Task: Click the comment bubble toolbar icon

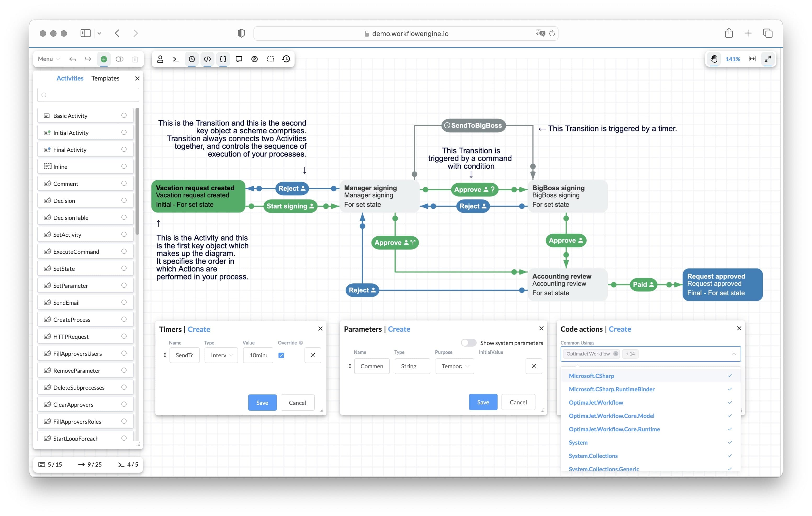Action: pyautogui.click(x=239, y=59)
